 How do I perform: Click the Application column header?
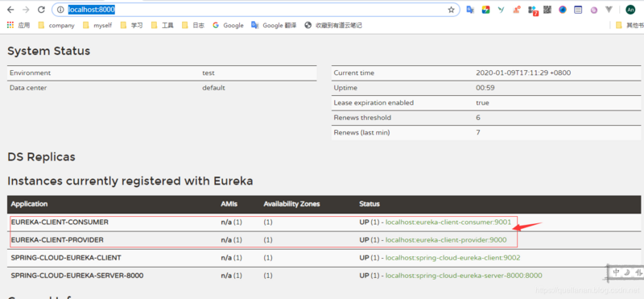click(29, 204)
